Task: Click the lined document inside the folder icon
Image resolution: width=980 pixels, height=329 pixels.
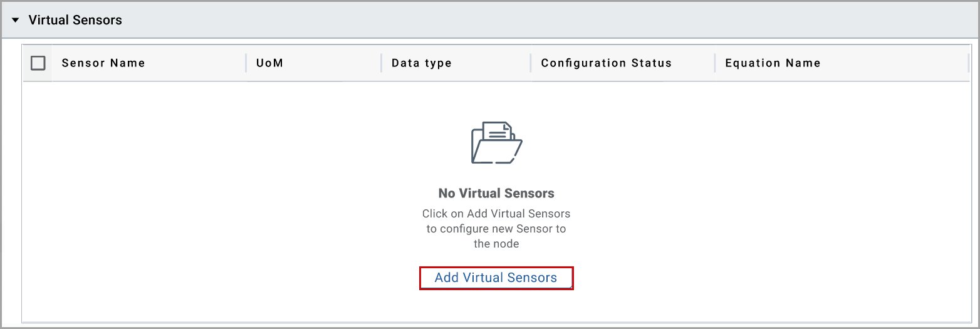Action: pos(498,132)
